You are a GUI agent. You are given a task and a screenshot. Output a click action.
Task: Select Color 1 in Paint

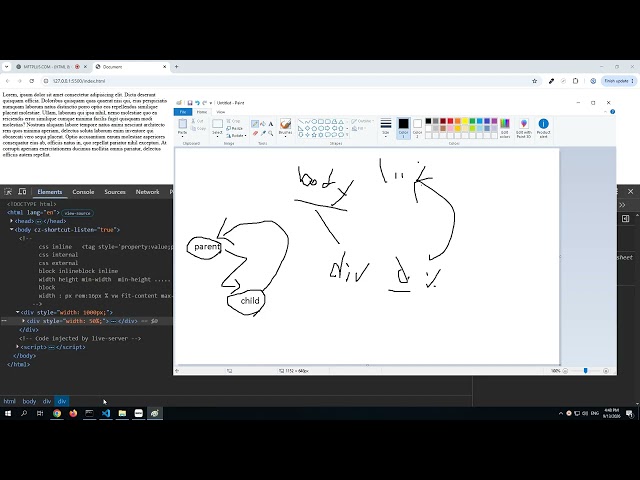403,127
